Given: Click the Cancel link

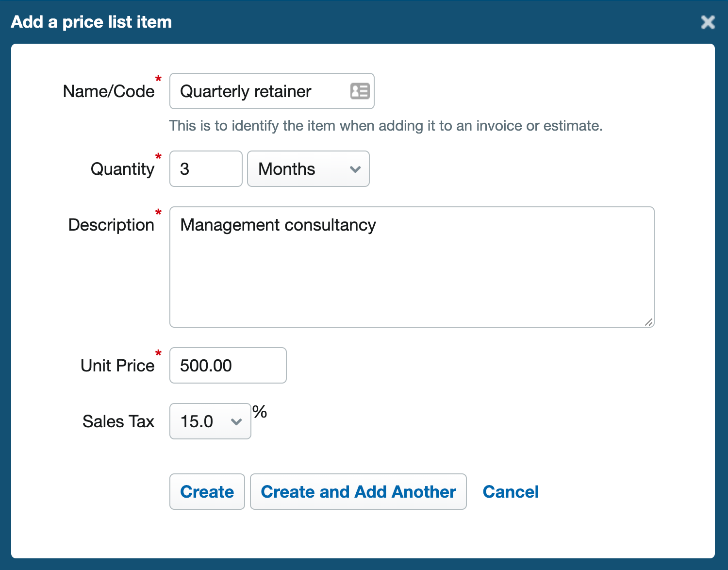Looking at the screenshot, I should [x=511, y=492].
